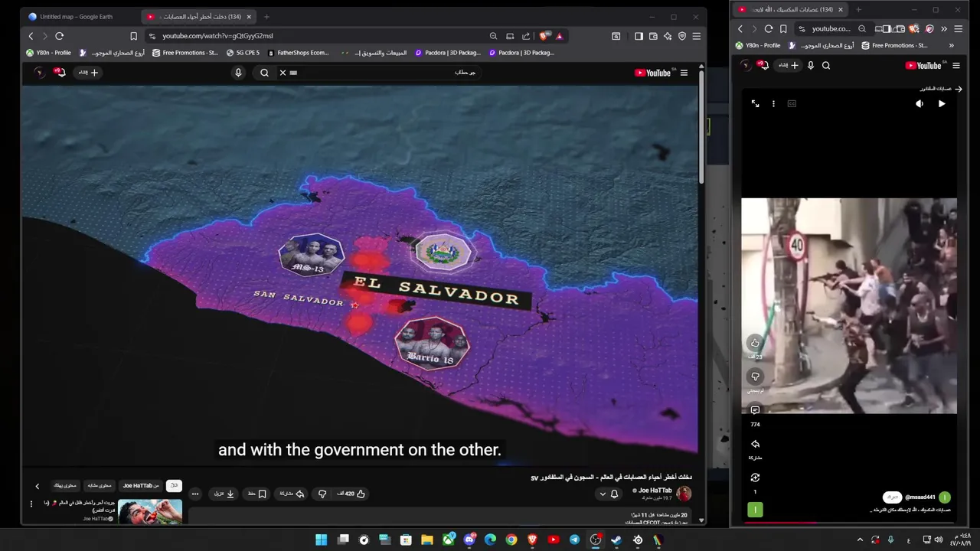Open the 'Free Promotions' bookmark in the left window
Screen dimensions: 980x551
(x=185, y=53)
